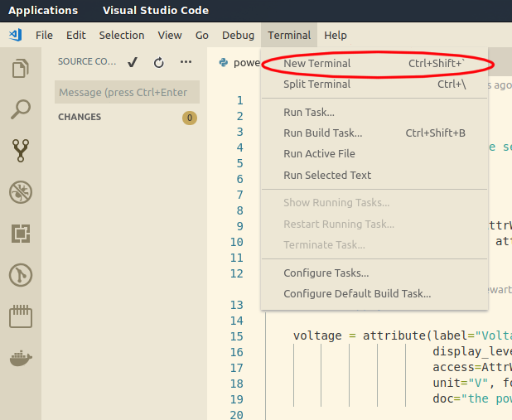Select Configure Tasks... entry
The width and height of the screenshot is (512, 420).
374,273
